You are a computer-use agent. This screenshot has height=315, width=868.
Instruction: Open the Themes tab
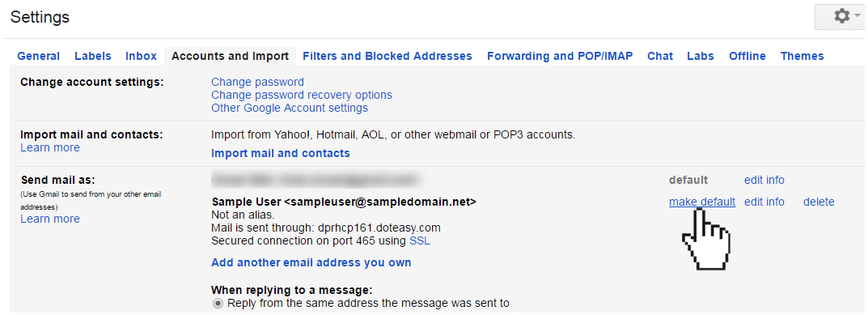coord(802,56)
